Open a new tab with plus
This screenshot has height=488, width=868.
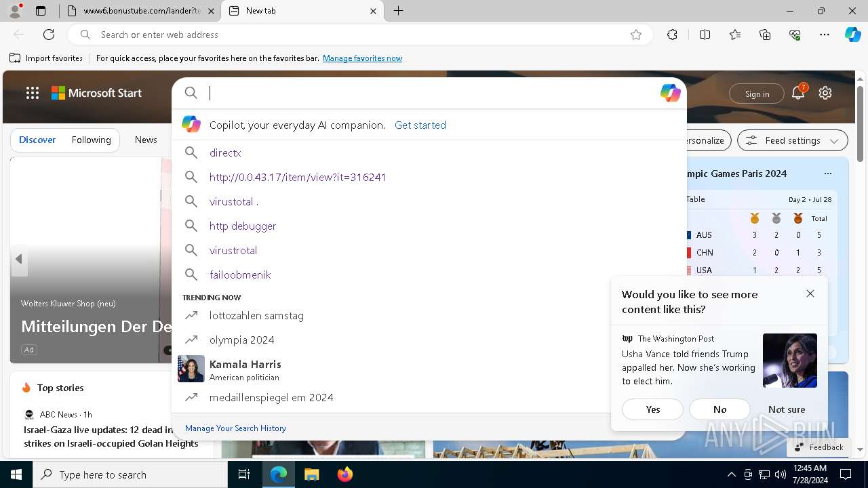pos(399,11)
